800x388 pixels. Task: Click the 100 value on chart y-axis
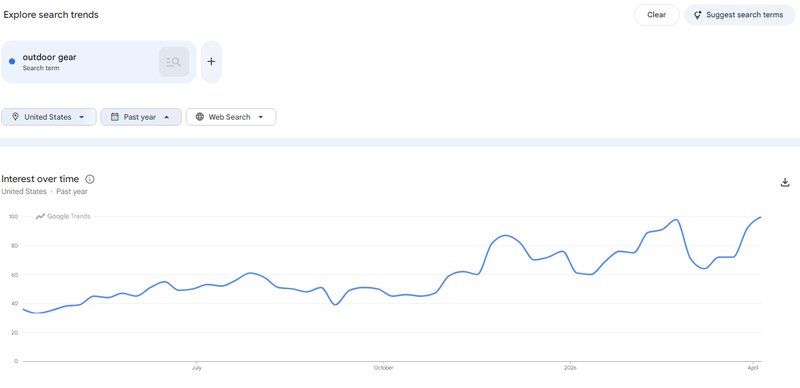pos(13,217)
